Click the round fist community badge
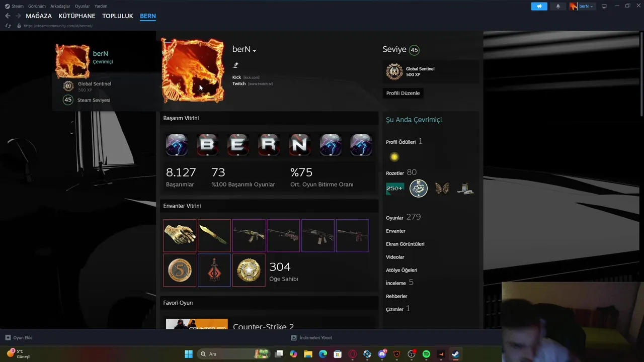Image resolution: width=644 pixels, height=362 pixels. [419, 189]
